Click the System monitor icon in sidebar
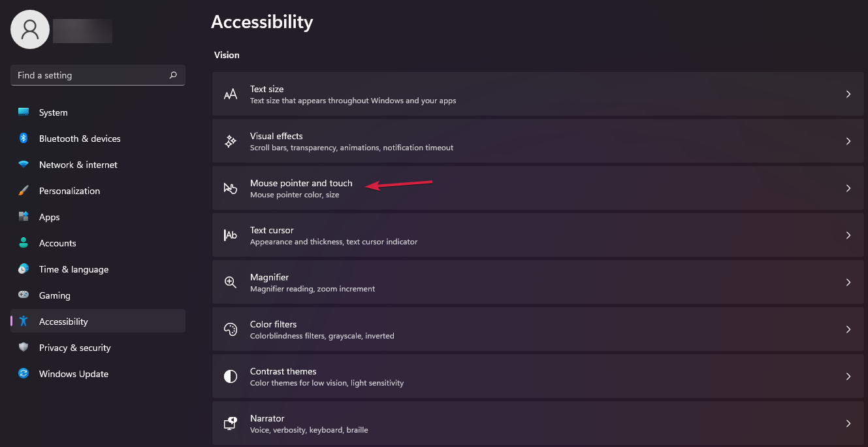 [24, 112]
